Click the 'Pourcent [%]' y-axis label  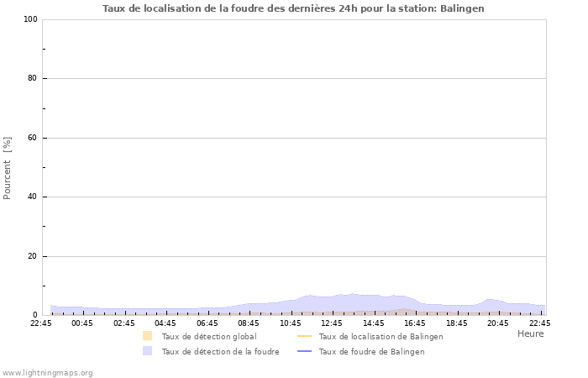pyautogui.click(x=7, y=168)
